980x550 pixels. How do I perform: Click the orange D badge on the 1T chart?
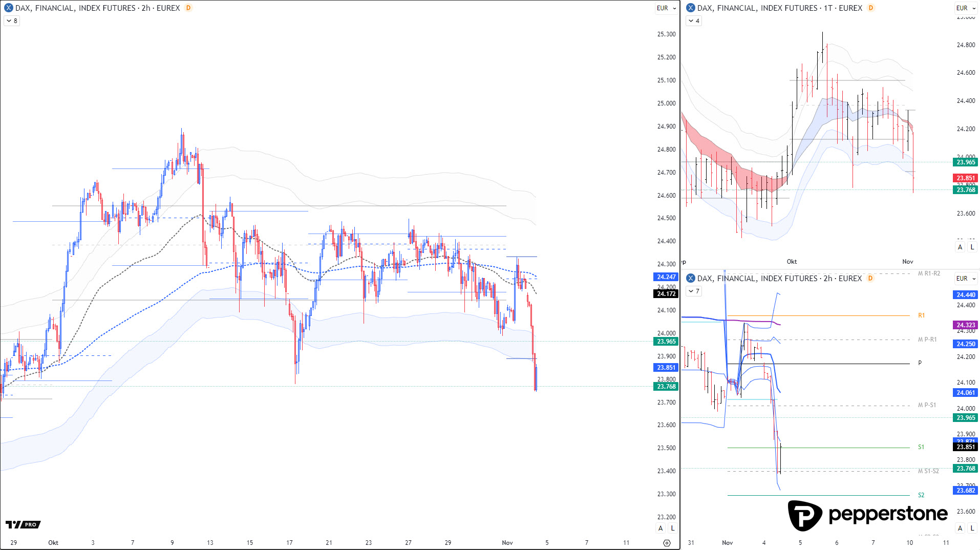(x=871, y=8)
